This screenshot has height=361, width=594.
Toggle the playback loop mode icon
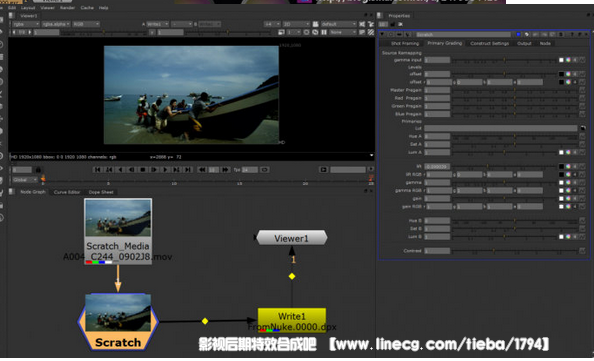pos(264,170)
